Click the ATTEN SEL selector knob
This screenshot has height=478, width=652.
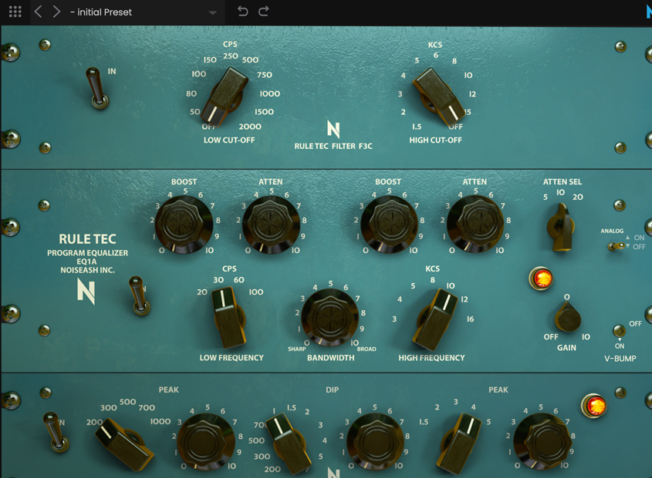point(561,227)
